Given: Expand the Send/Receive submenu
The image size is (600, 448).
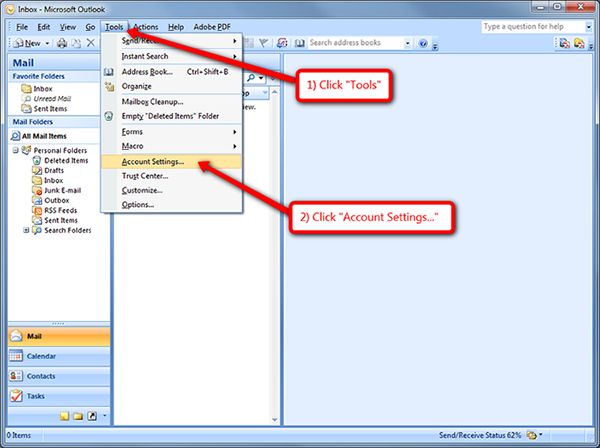Looking at the screenshot, I should pyautogui.click(x=172, y=41).
